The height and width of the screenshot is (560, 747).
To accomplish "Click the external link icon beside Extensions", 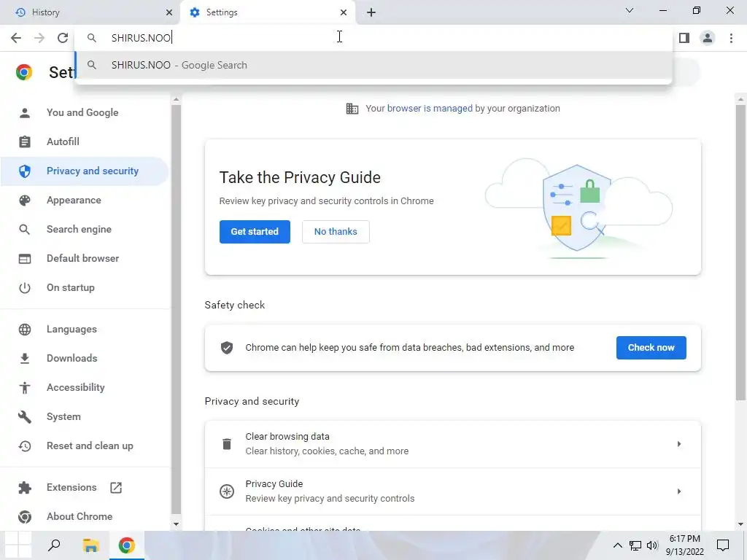I will 116,488.
